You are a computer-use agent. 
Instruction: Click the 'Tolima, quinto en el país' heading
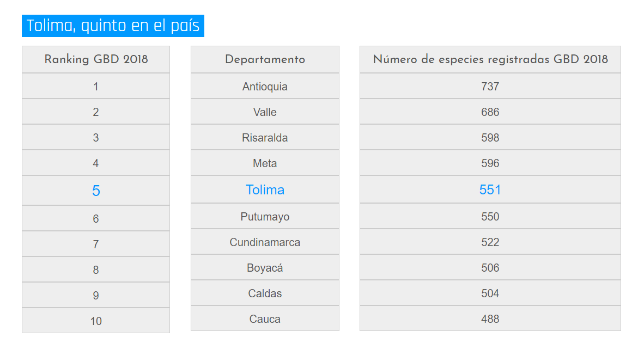click(113, 26)
